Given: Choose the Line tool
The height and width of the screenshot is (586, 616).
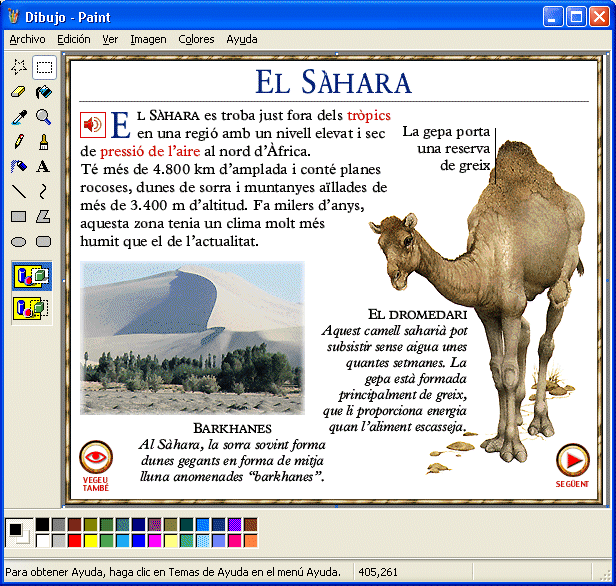Looking at the screenshot, I should [x=19, y=192].
